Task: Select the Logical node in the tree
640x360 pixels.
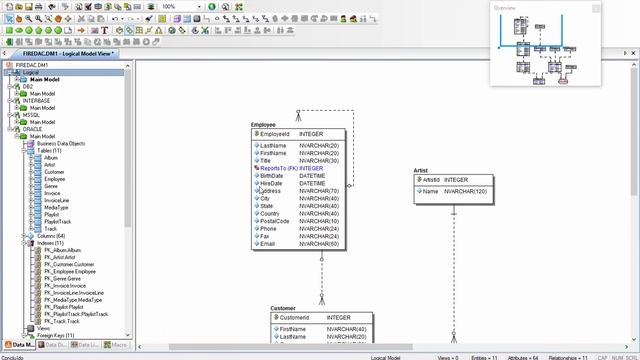Action: coord(31,72)
